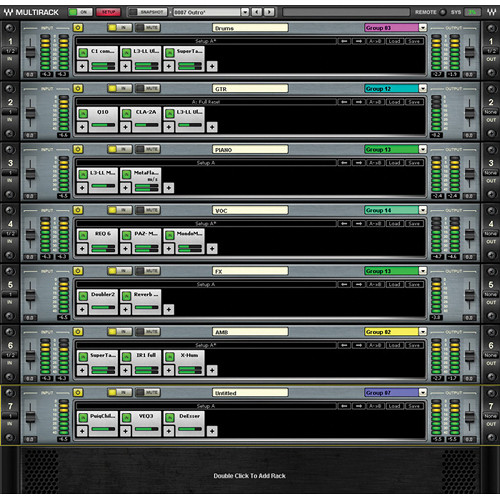Viewport: 500px width, 500px height.
Task: Click previous setup arrow in Drums rack
Action: pyautogui.click(x=344, y=41)
